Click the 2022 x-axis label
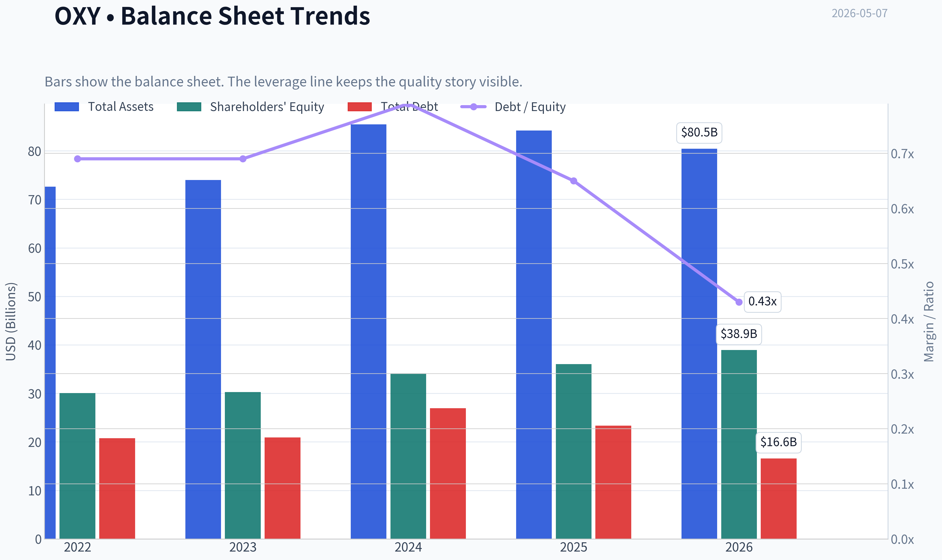 77,547
